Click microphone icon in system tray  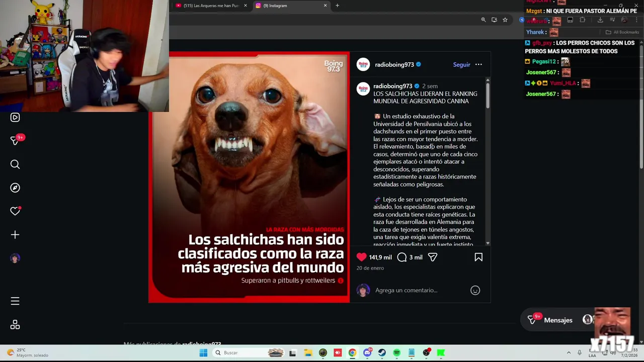pos(580,352)
